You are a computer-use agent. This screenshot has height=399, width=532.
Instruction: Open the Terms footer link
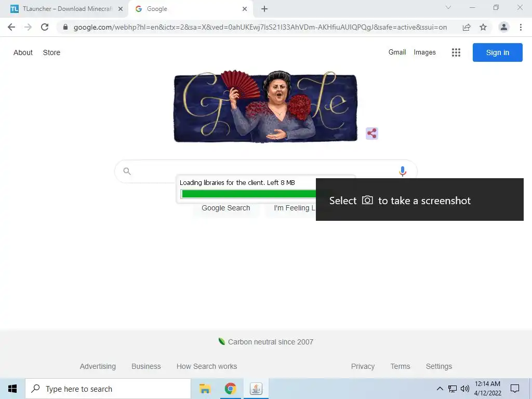click(x=400, y=366)
